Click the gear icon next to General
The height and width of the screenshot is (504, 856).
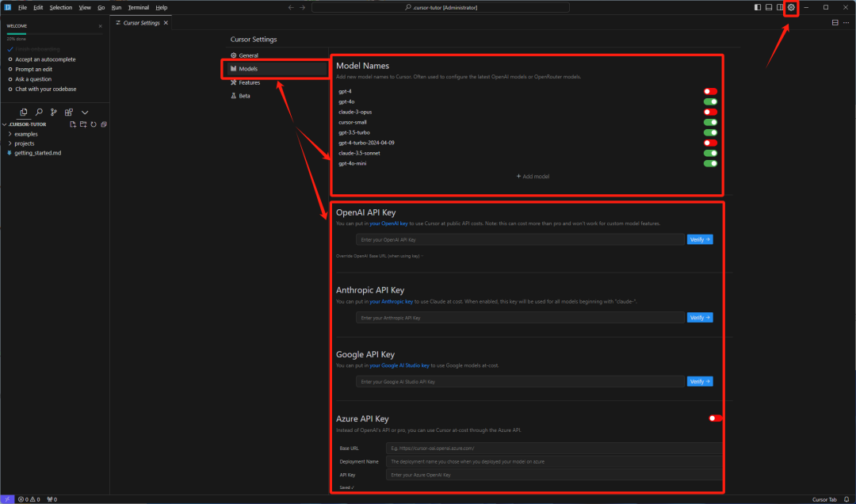[234, 55]
